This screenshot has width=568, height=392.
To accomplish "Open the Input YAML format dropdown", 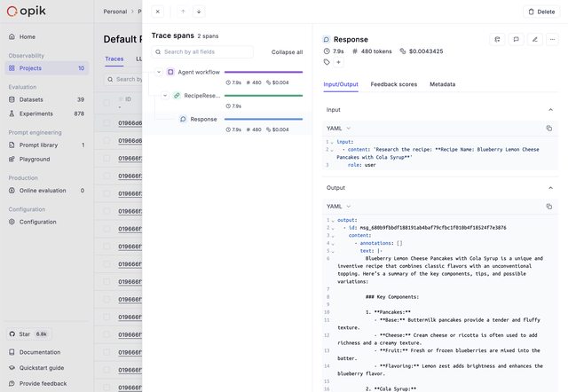I will click(339, 128).
